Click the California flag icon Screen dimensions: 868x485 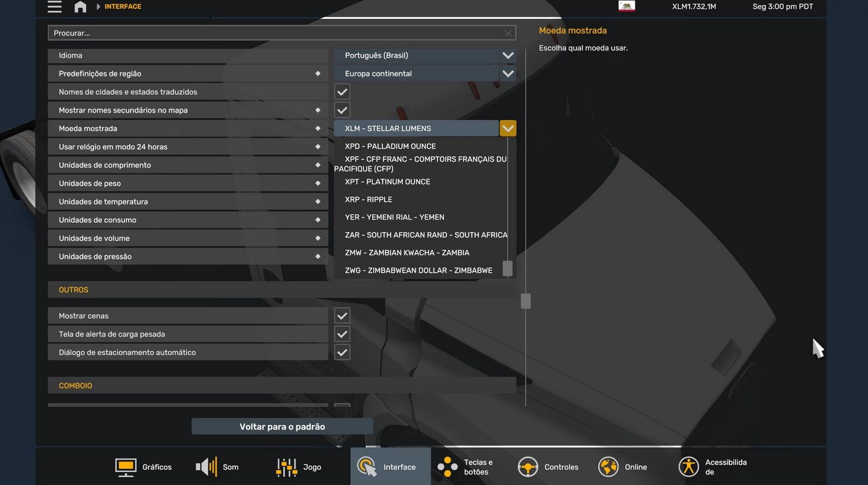coord(626,6)
